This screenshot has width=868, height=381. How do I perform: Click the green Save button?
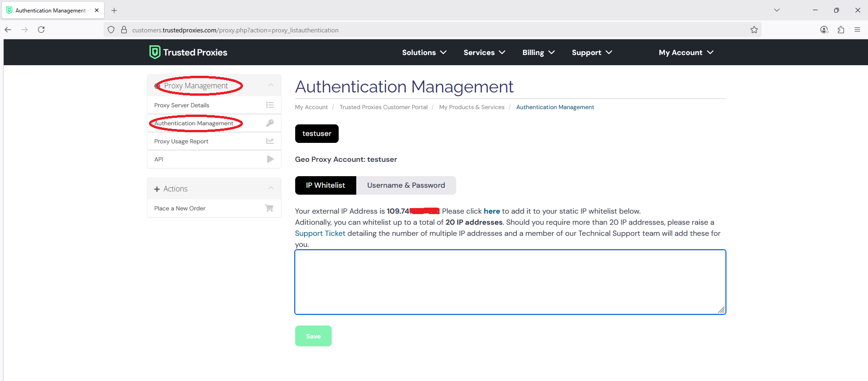[x=313, y=336]
